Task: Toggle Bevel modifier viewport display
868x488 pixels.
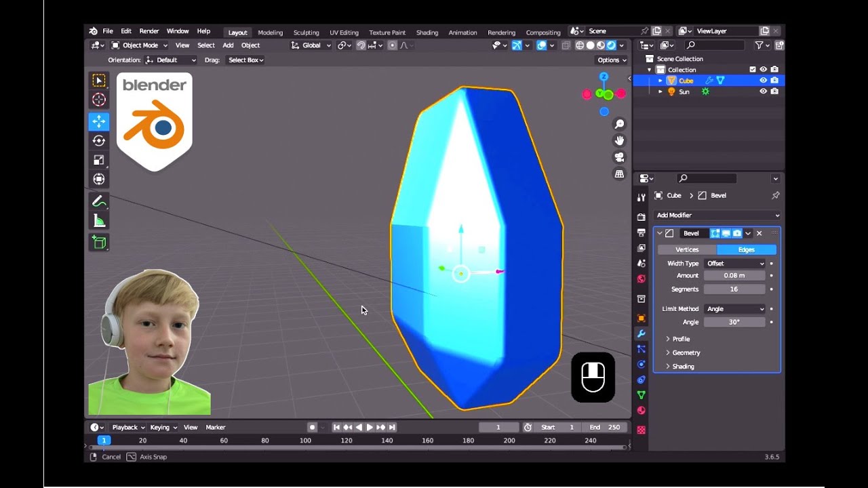Action: coord(726,233)
